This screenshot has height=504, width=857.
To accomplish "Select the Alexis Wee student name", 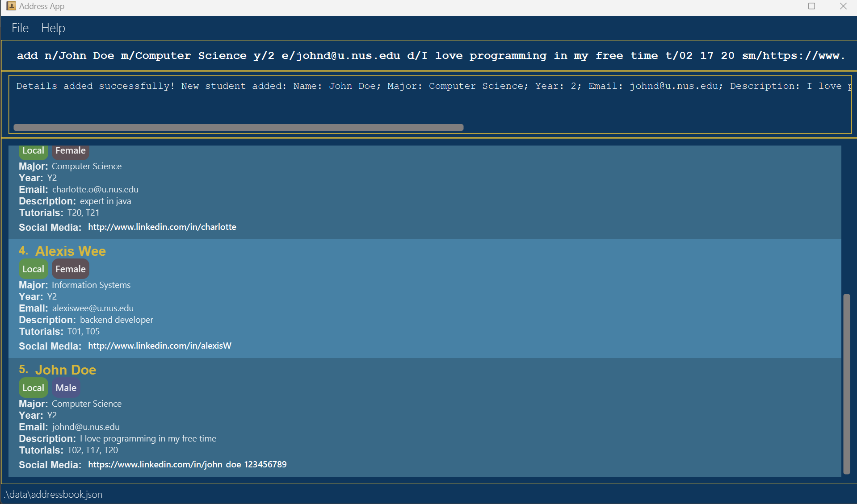I will tap(71, 251).
